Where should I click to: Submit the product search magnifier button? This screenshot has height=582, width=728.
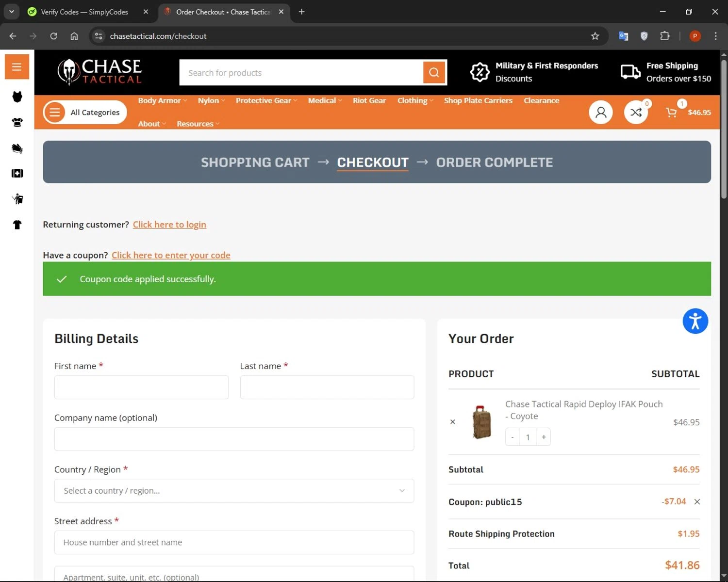[x=434, y=72]
